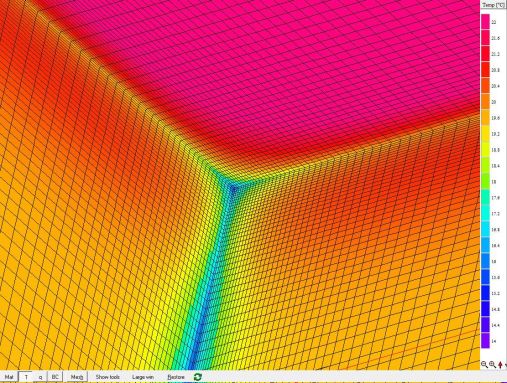
Task: Click the zoom out magnifier icon
Action: [484, 364]
